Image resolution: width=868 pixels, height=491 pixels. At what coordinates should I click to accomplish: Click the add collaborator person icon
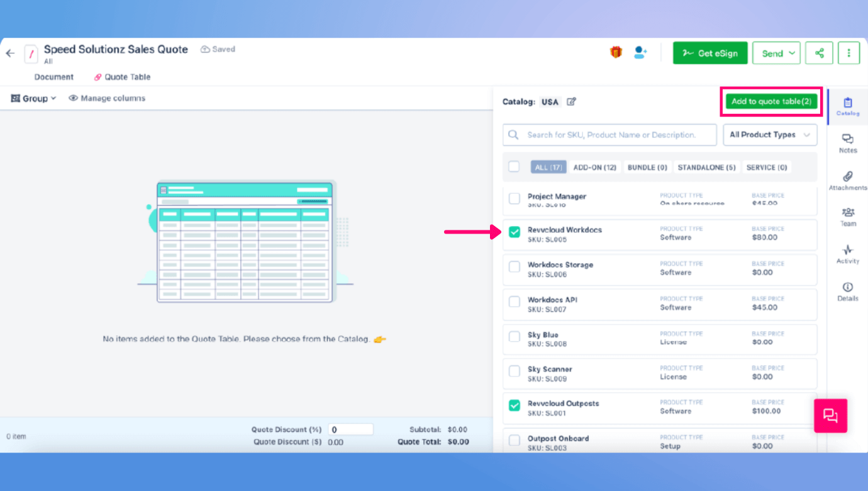click(x=640, y=52)
